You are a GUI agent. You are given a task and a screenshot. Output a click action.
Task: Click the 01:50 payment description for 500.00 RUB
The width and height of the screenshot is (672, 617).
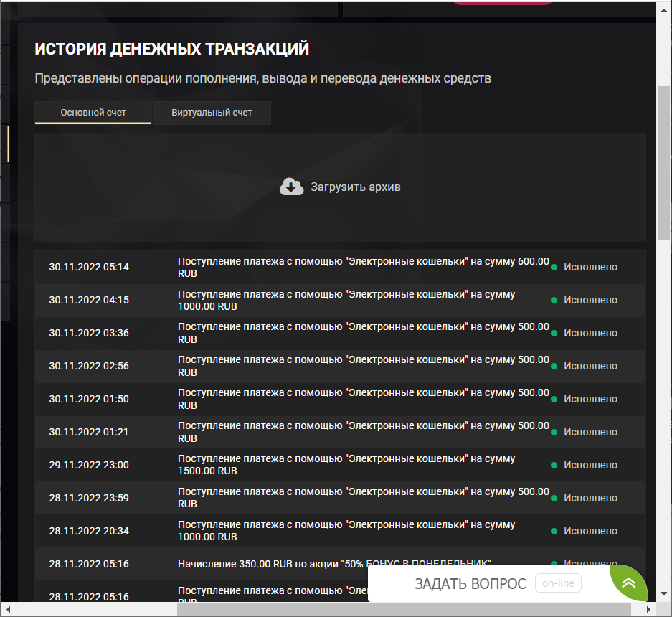[364, 399]
